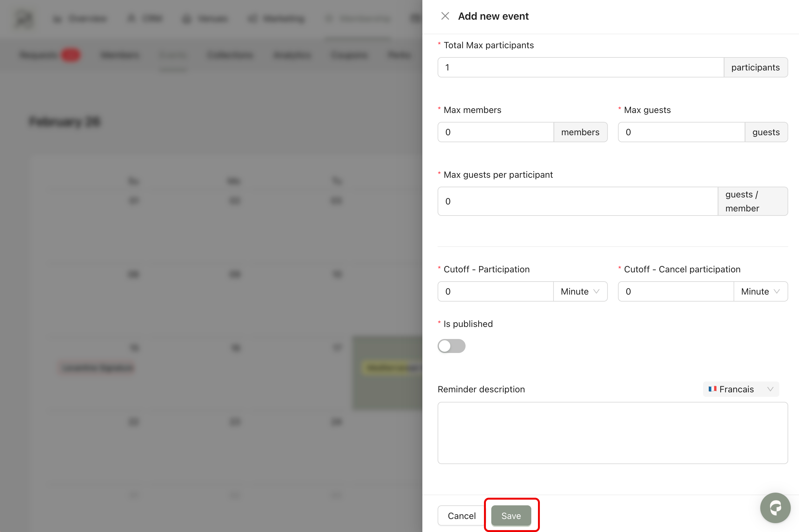
Task: Click the Cutoff Cancel participation number field
Action: click(675, 291)
